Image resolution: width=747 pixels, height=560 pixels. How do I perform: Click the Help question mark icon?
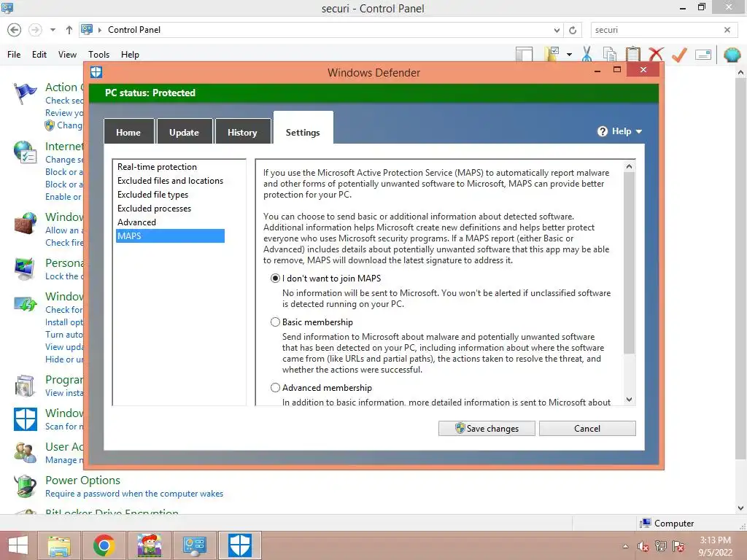coord(602,131)
